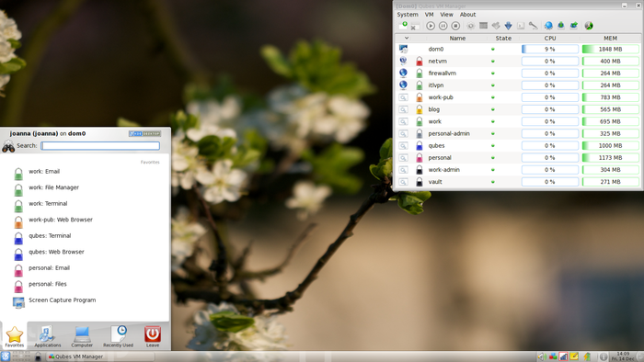Open the volume speaker tray icon
This screenshot has width=644, height=362.
coord(541,356)
